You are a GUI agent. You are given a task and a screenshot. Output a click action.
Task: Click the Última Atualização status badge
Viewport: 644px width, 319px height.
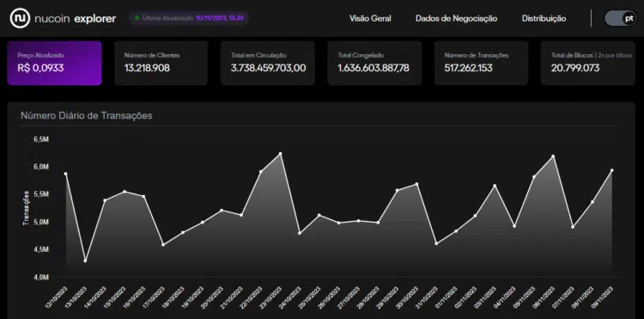click(189, 18)
